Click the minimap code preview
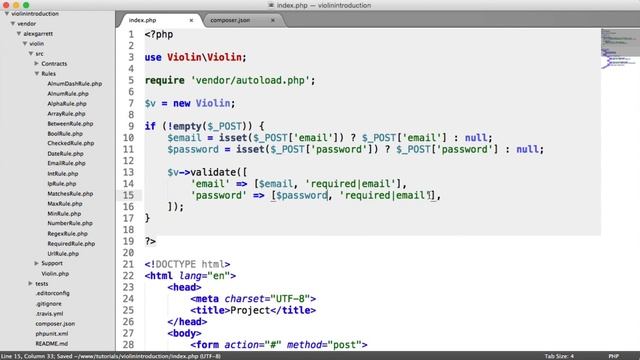This screenshot has height=360, width=640. click(x=620, y=49)
